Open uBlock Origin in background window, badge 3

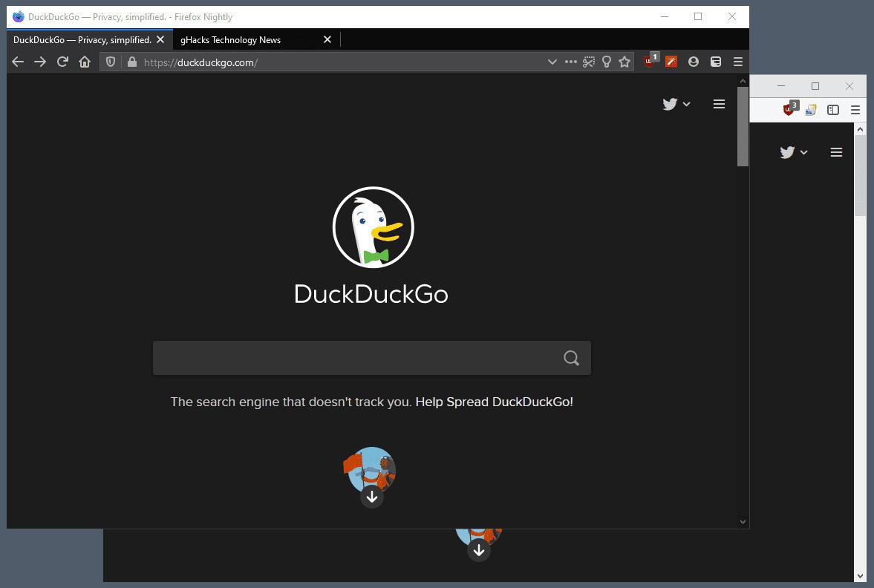coord(790,108)
